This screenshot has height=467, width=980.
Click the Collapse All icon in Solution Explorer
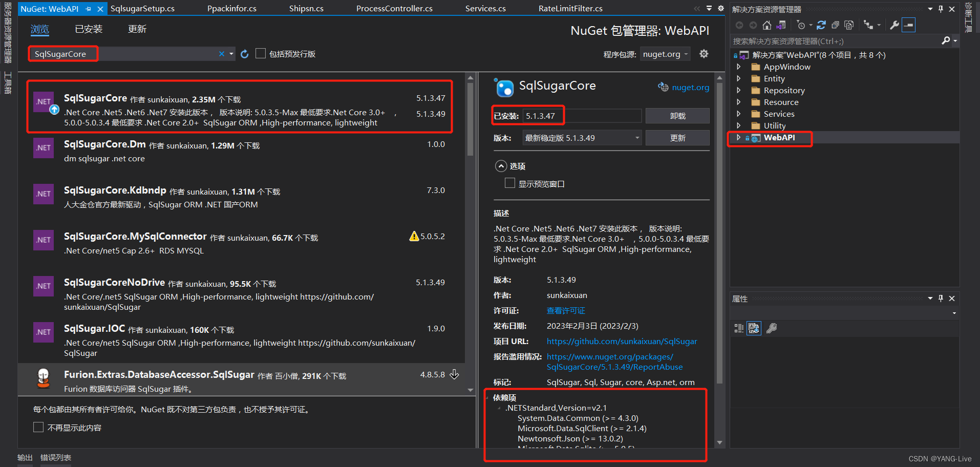click(835, 25)
